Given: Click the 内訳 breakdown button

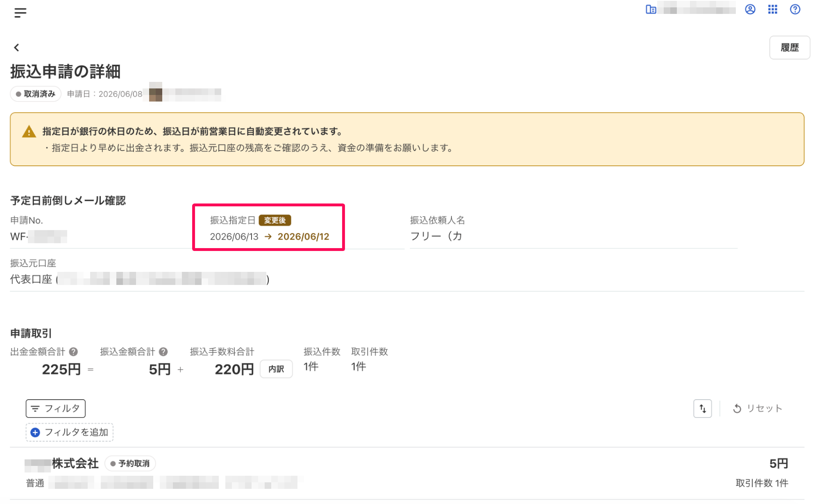Looking at the screenshot, I should point(276,369).
